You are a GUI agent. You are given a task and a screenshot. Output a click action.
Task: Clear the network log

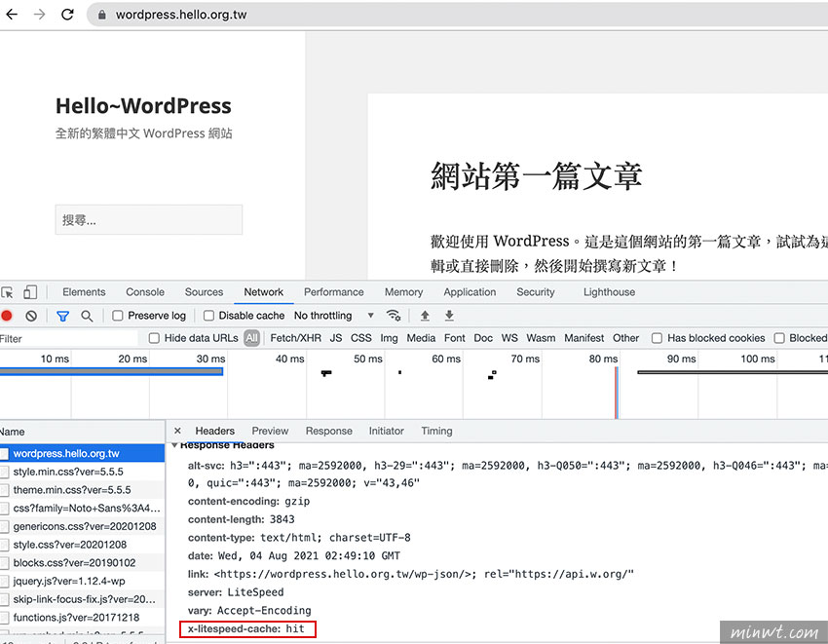pos(31,316)
